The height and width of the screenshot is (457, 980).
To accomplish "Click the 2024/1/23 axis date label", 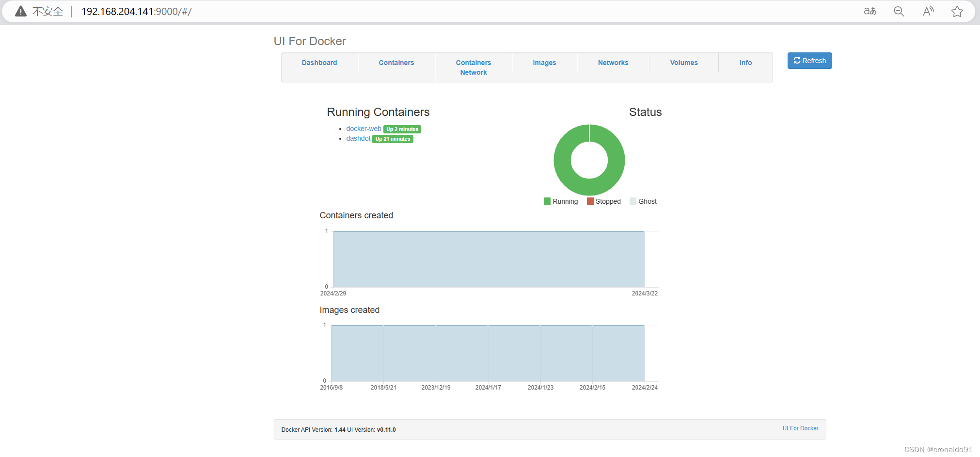I will (x=540, y=388).
